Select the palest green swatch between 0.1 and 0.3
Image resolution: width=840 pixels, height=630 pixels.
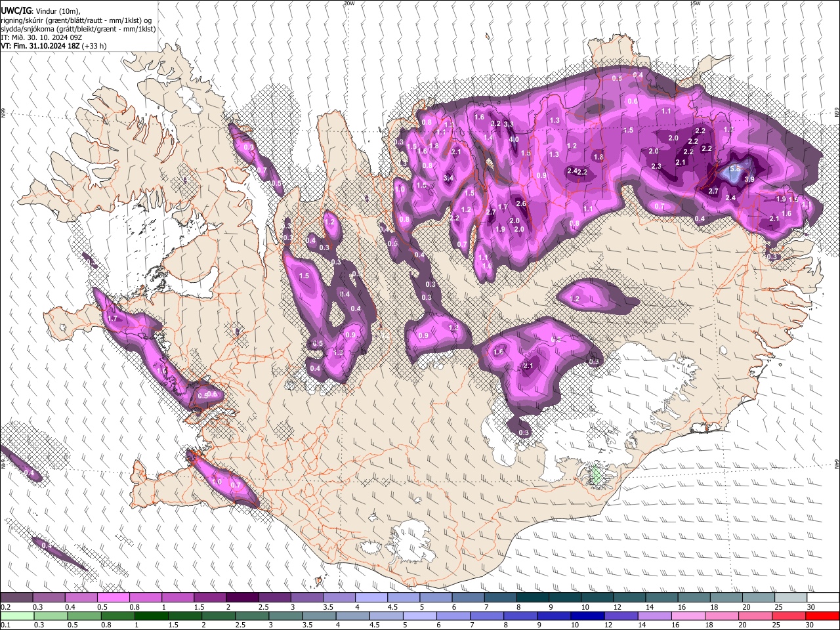click(16, 616)
